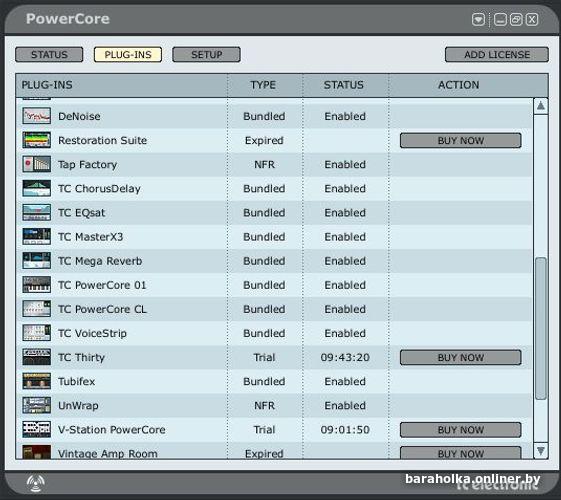Click BUY NOW for Vintage Amp Room
This screenshot has height=500, width=561.
[x=460, y=453]
